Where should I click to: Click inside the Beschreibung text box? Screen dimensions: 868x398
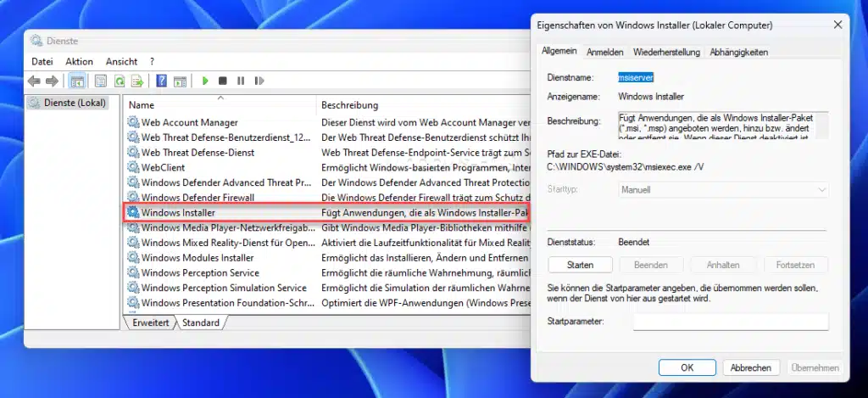point(724,126)
